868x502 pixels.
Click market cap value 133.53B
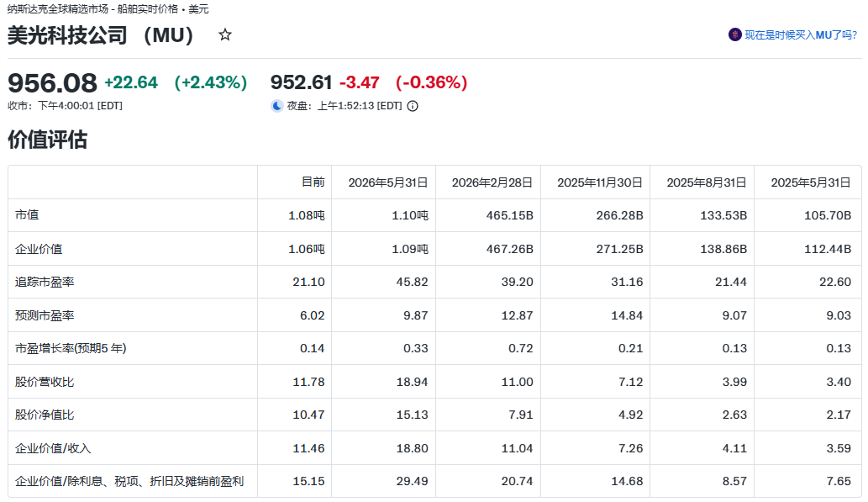pos(723,215)
